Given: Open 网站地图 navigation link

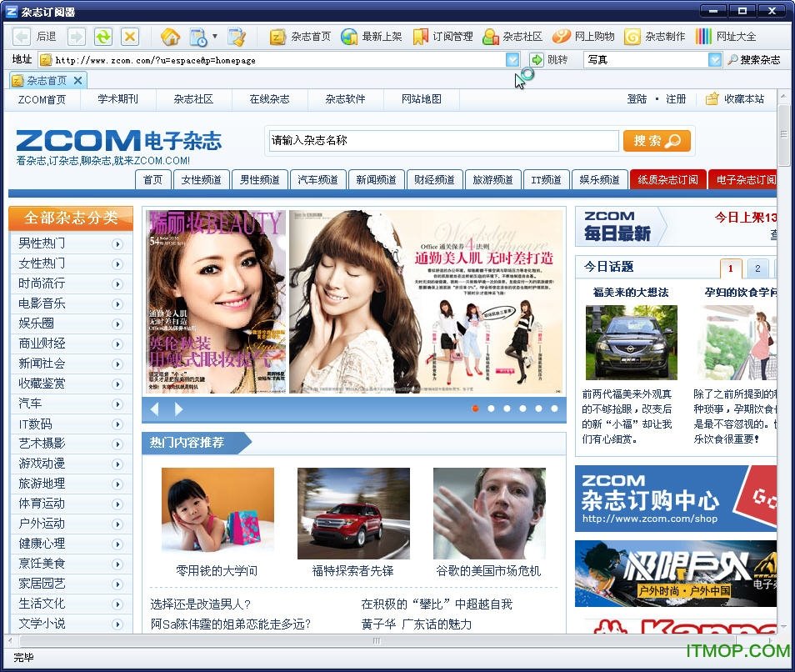Looking at the screenshot, I should click(422, 99).
